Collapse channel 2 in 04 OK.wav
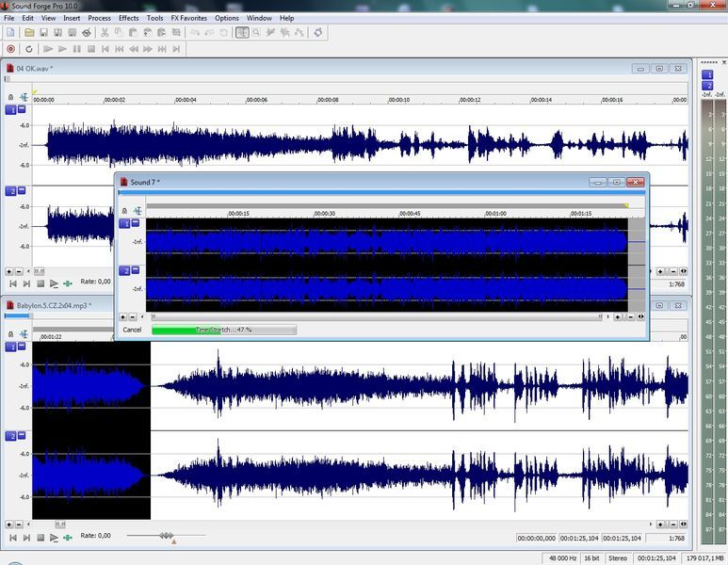Viewport: 728px width, 565px height. [x=22, y=190]
